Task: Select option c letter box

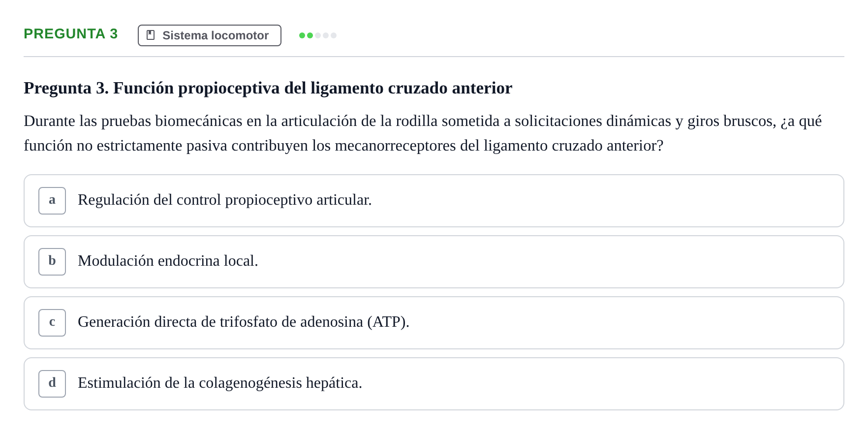Action: 52,323
